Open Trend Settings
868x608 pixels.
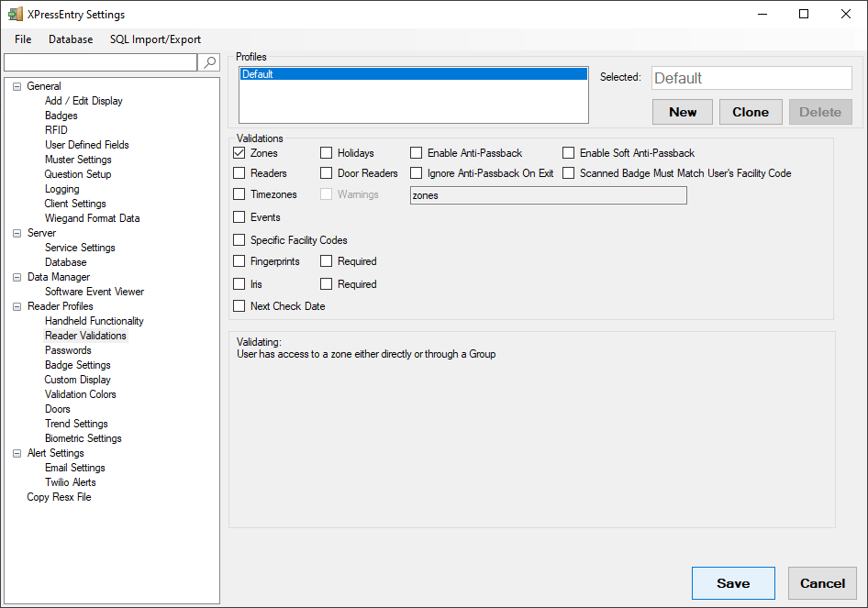(76, 424)
